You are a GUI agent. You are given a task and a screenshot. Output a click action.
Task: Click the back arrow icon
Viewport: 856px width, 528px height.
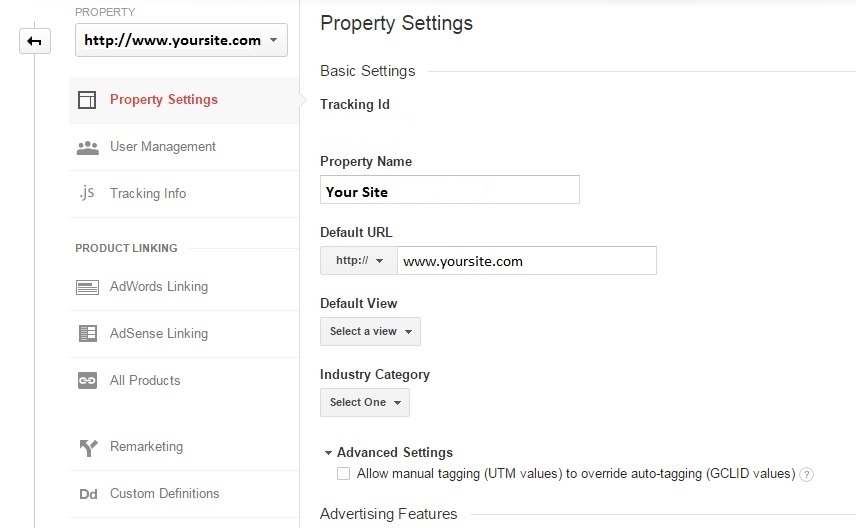[34, 41]
